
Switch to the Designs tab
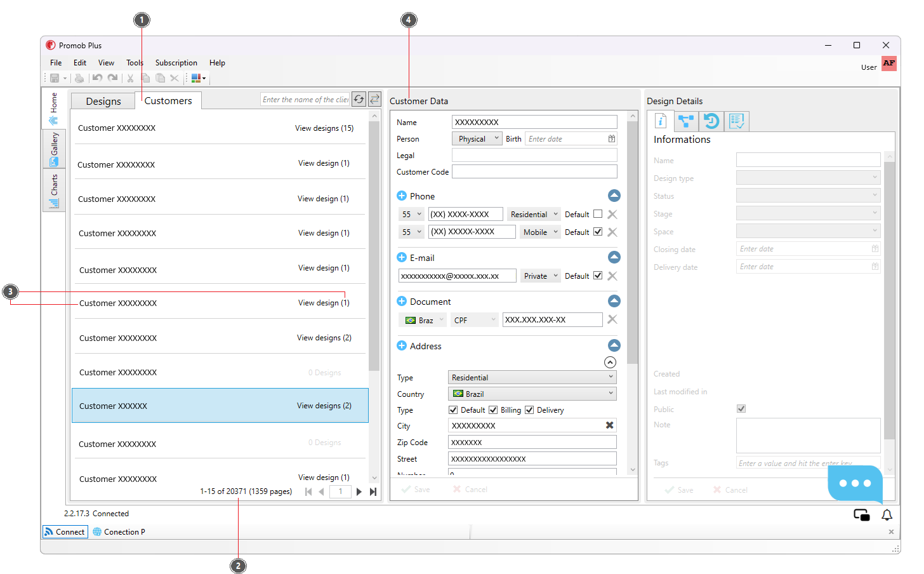pos(103,102)
